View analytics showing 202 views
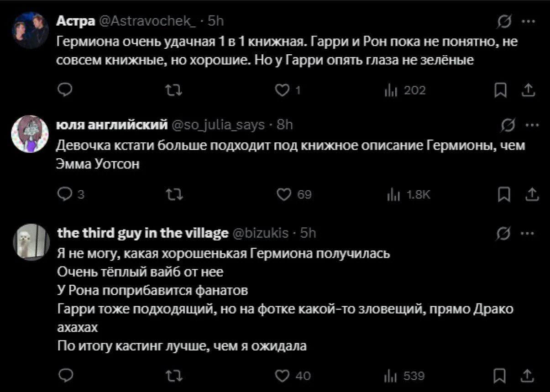This screenshot has height=392, width=550. point(405,91)
